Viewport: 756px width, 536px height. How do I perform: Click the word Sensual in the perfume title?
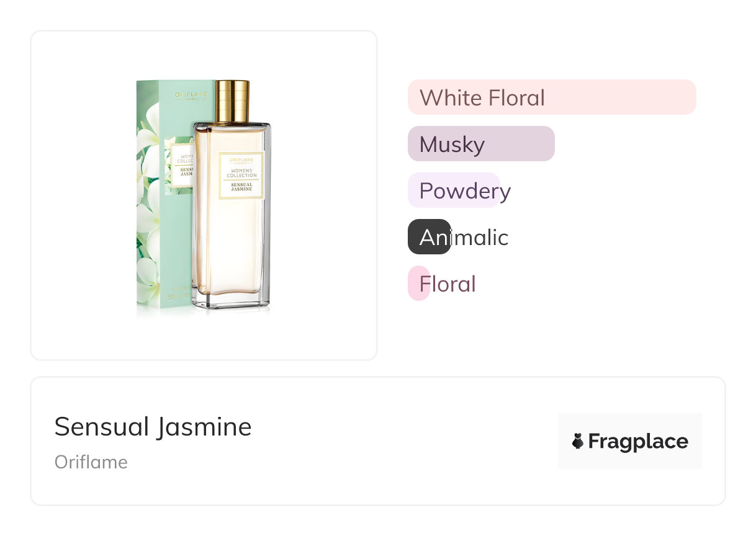click(x=102, y=427)
